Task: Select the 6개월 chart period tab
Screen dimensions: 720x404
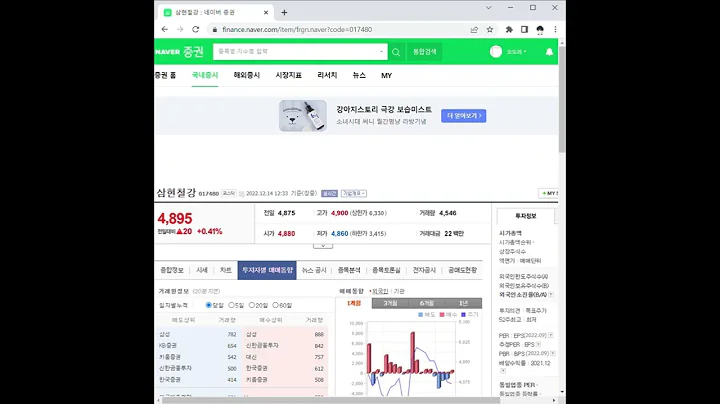Action: pyautogui.click(x=427, y=303)
